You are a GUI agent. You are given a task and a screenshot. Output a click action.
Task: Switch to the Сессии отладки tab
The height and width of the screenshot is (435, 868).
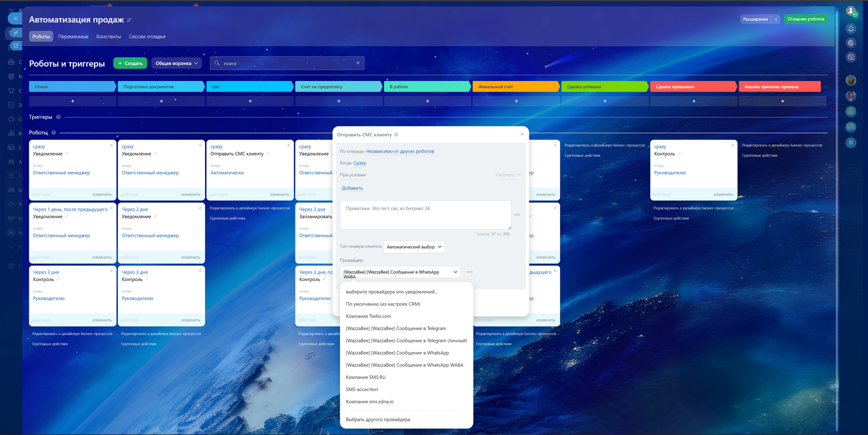[x=147, y=36]
